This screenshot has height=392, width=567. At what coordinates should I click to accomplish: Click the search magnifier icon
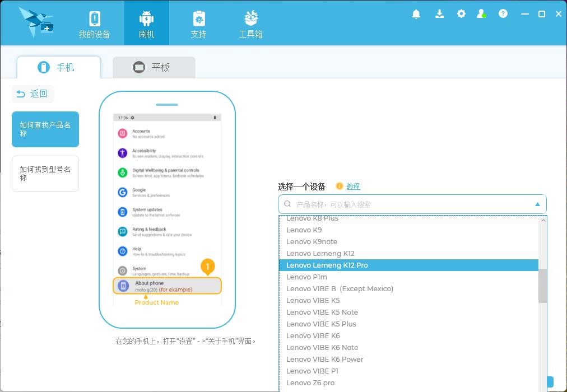click(287, 204)
